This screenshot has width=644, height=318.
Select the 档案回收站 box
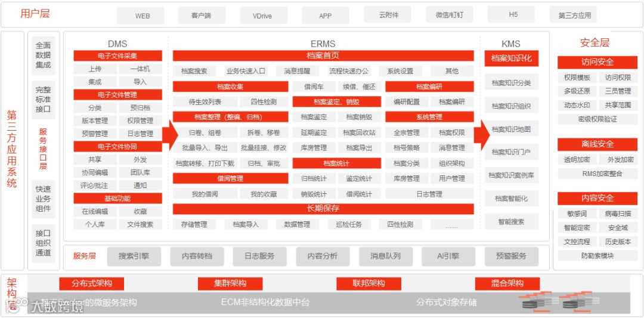(360, 132)
